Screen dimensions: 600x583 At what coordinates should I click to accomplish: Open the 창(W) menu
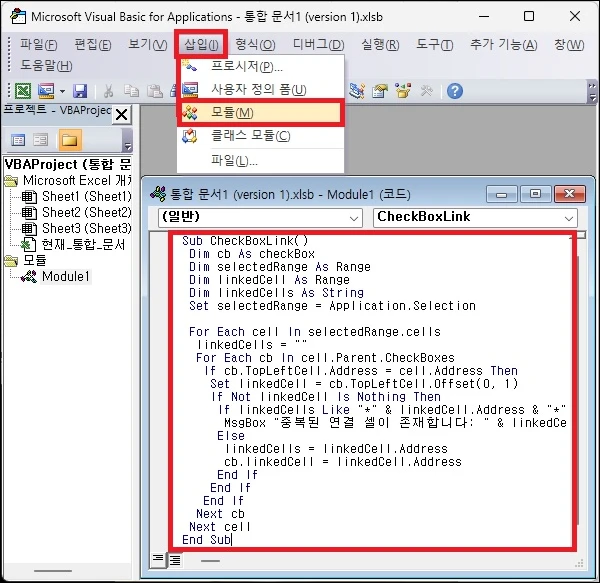pos(569,44)
